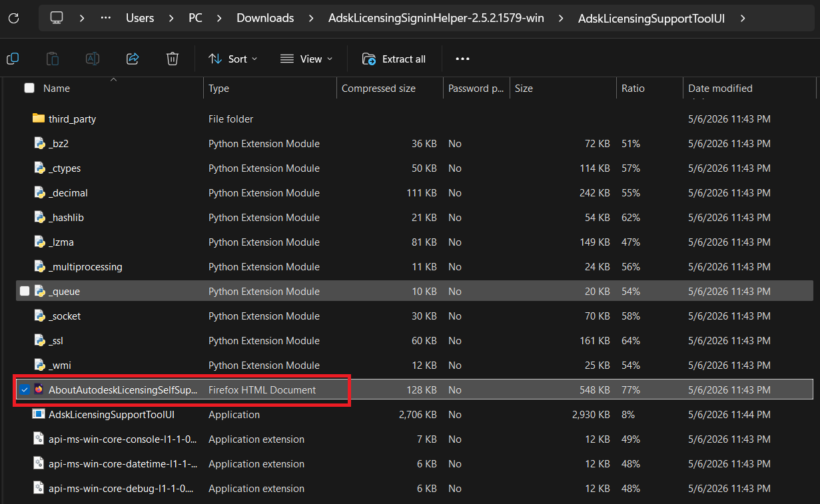Click the api-ms-win-core-console DLL file icon
The width and height of the screenshot is (820, 504).
(39, 439)
